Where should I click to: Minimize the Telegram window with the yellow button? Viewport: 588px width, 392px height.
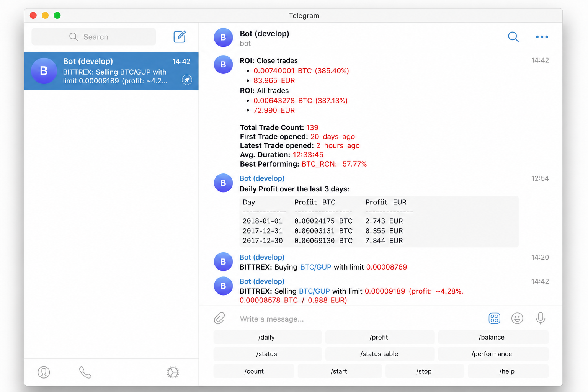pos(45,15)
